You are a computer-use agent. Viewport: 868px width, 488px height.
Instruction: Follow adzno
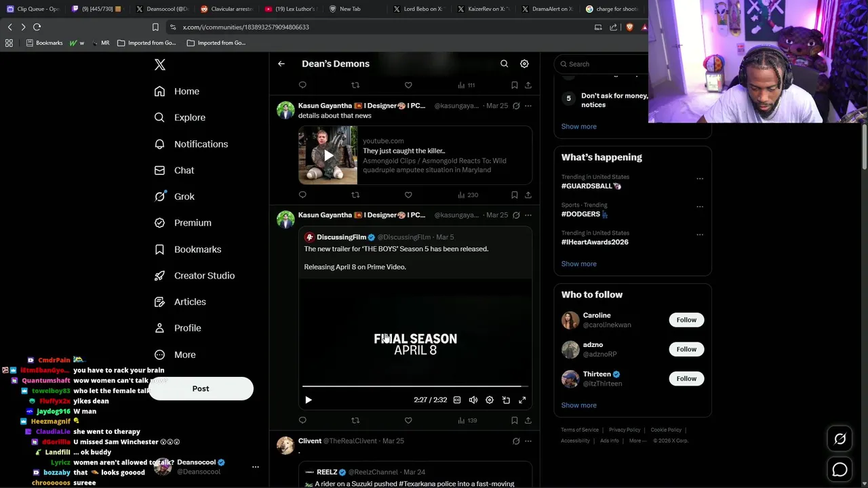(686, 349)
